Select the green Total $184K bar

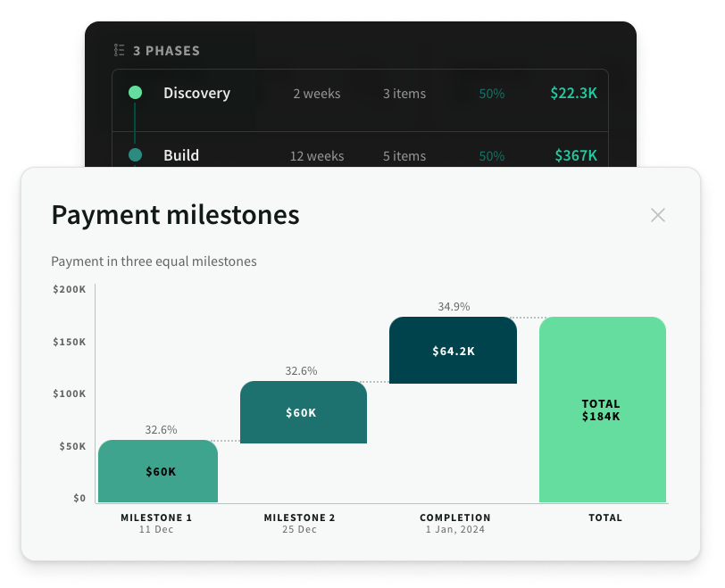pos(603,410)
